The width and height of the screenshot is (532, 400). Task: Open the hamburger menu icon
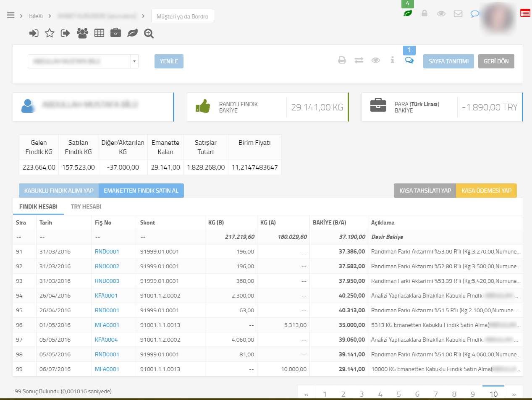[11, 15]
